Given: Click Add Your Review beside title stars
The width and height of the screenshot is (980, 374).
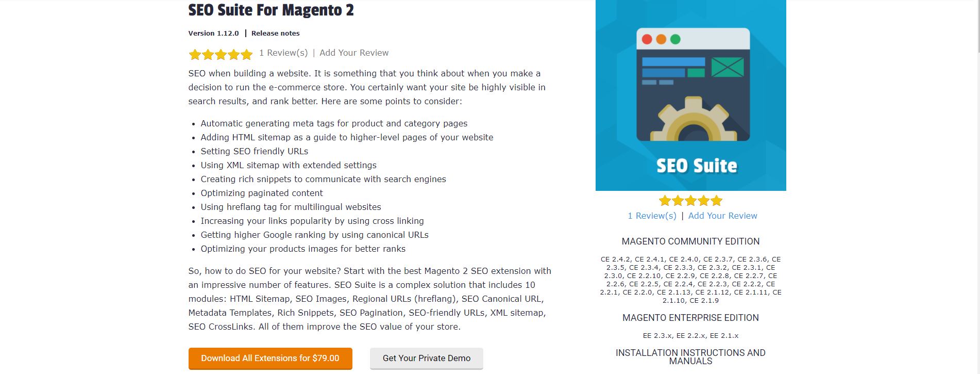Looking at the screenshot, I should [x=354, y=53].
